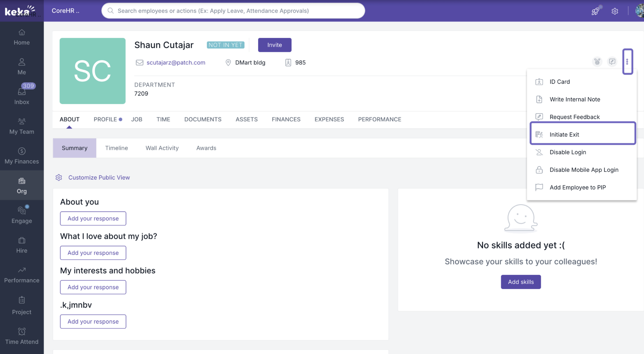
Task: Click the award medal icon on profile
Action: (597, 62)
